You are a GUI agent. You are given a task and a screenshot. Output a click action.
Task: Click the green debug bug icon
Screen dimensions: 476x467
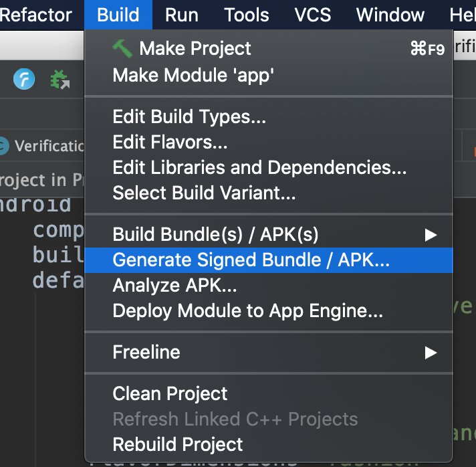point(60,80)
